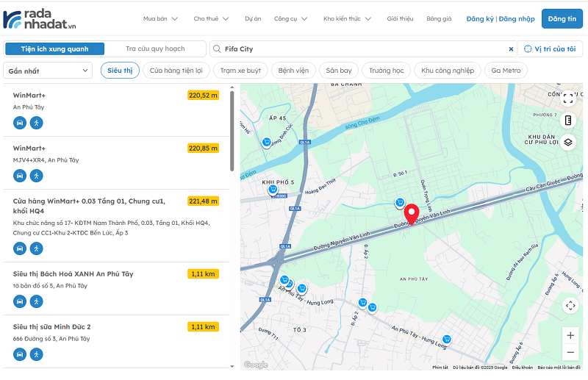Select the Sân bay filter

point(339,71)
